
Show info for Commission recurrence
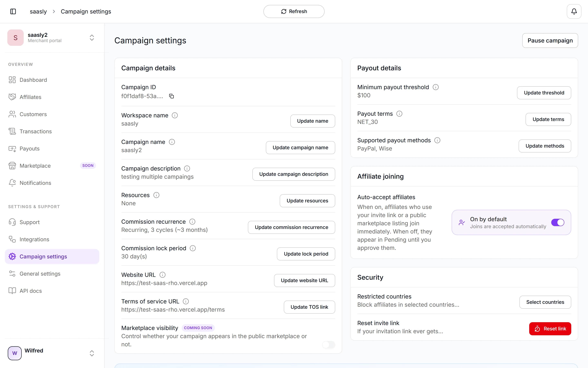click(193, 221)
